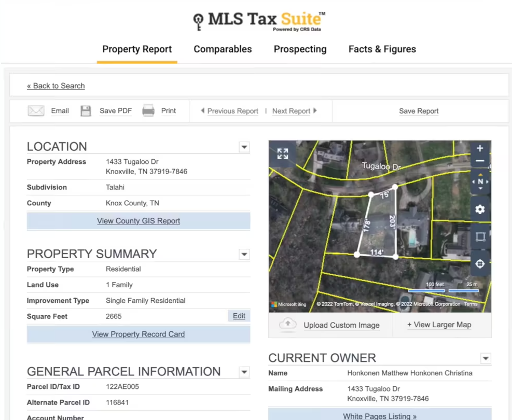This screenshot has height=420, width=512.
Task: Open the Facts & Figures tab
Action: pyautogui.click(x=382, y=49)
